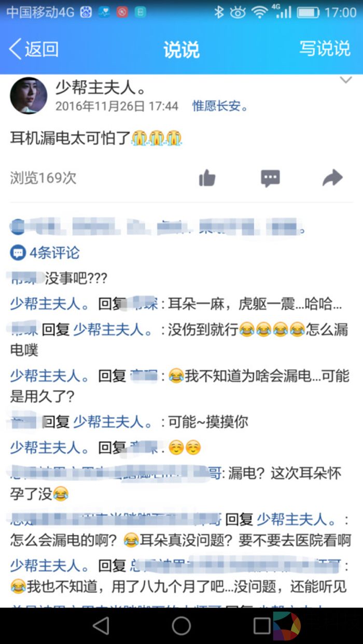Tap the Android recent apps square button

(x=262, y=625)
